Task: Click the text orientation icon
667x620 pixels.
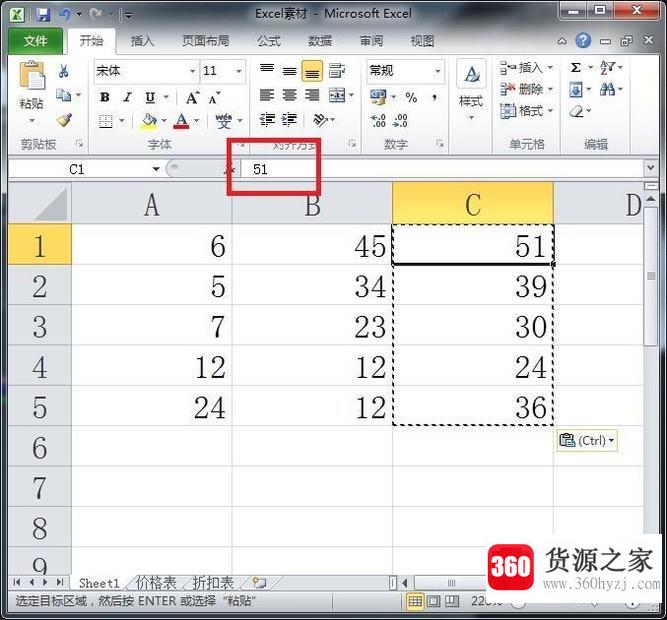Action: 320,120
